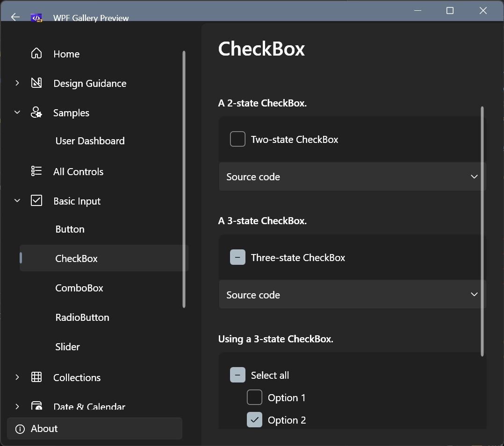504x446 pixels.
Task: Navigate to ComboBox page
Action: tap(79, 288)
